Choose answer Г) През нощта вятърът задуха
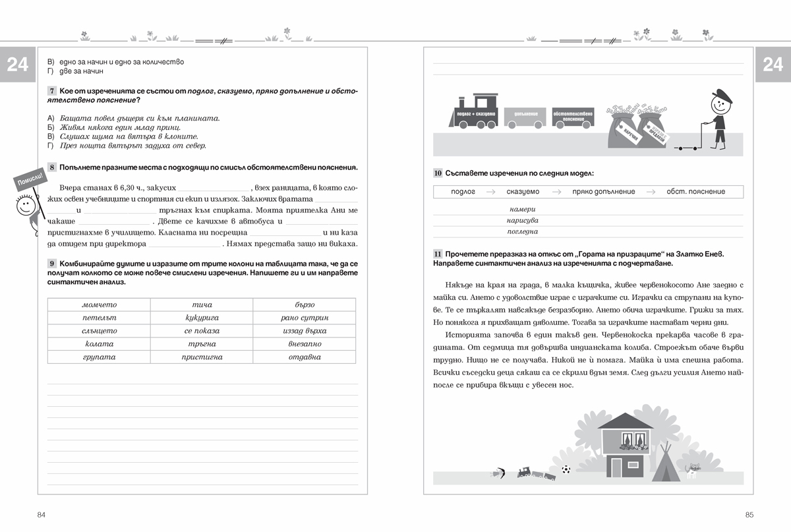 pos(132,146)
